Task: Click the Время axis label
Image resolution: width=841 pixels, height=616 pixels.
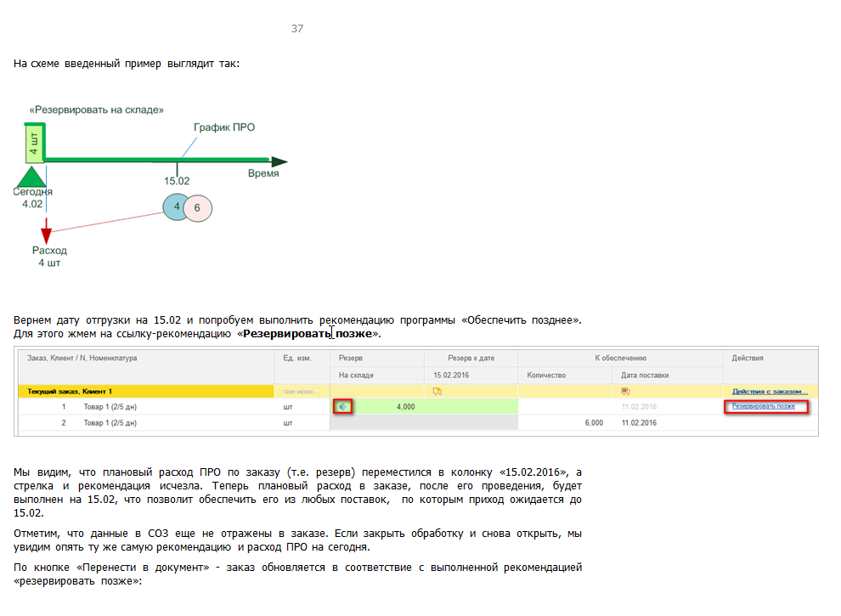Action: coord(263,173)
